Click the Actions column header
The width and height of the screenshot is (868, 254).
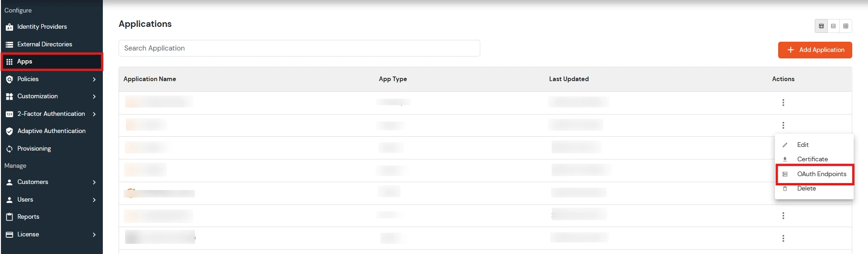[x=783, y=79]
